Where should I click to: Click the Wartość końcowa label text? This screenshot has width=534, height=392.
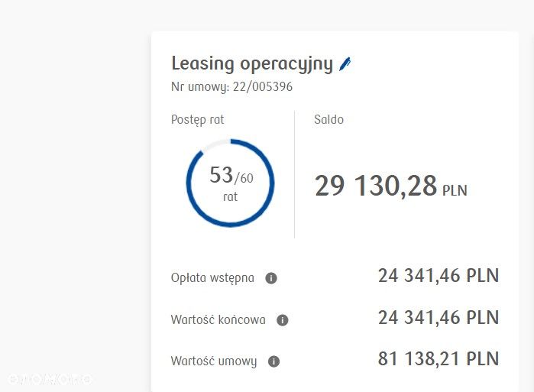[218, 320]
